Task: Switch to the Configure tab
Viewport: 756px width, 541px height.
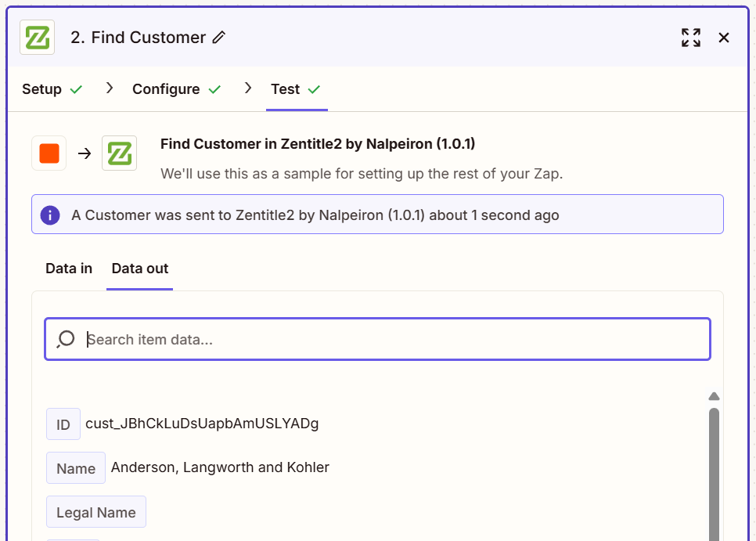Action: (166, 89)
